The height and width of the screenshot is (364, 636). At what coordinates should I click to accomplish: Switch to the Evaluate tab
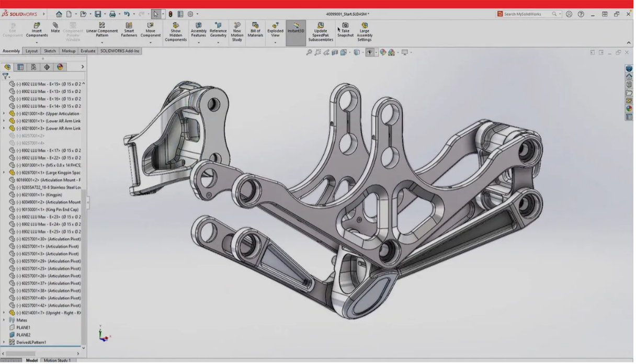pos(88,51)
